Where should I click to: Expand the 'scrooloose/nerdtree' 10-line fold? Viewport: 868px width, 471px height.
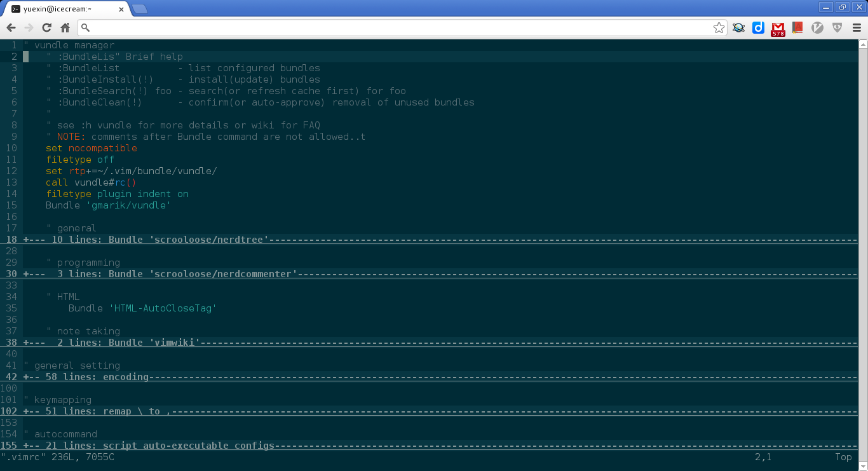coord(440,240)
